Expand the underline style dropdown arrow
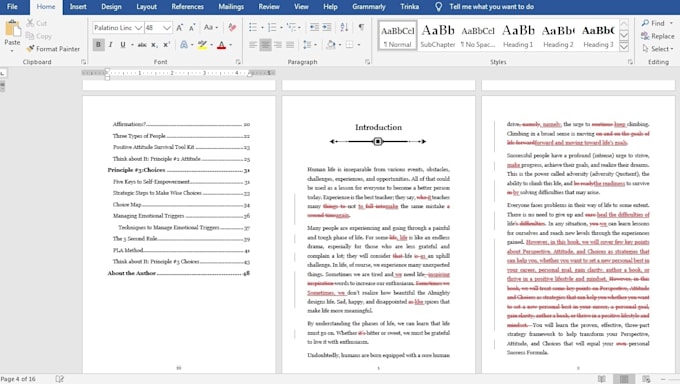 click(x=132, y=45)
